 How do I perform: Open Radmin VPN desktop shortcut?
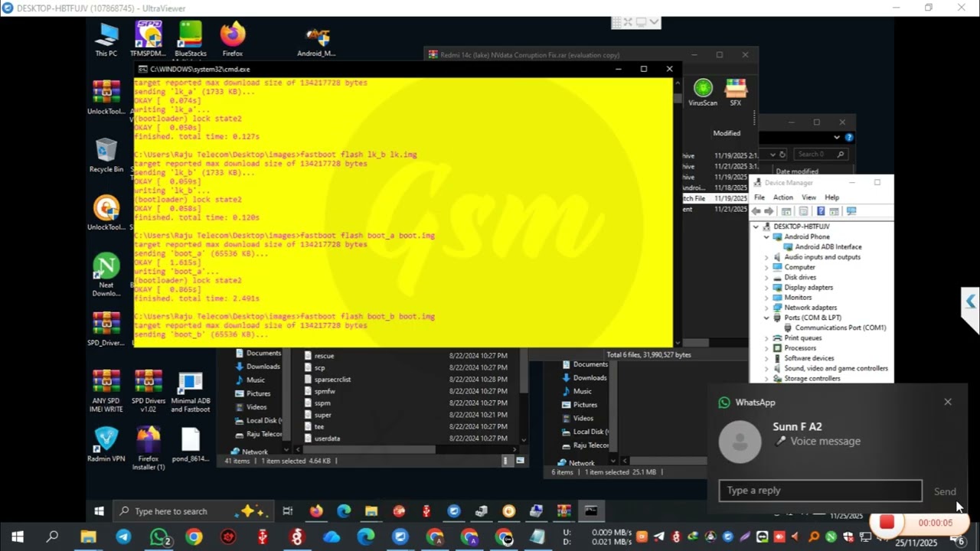pos(106,445)
